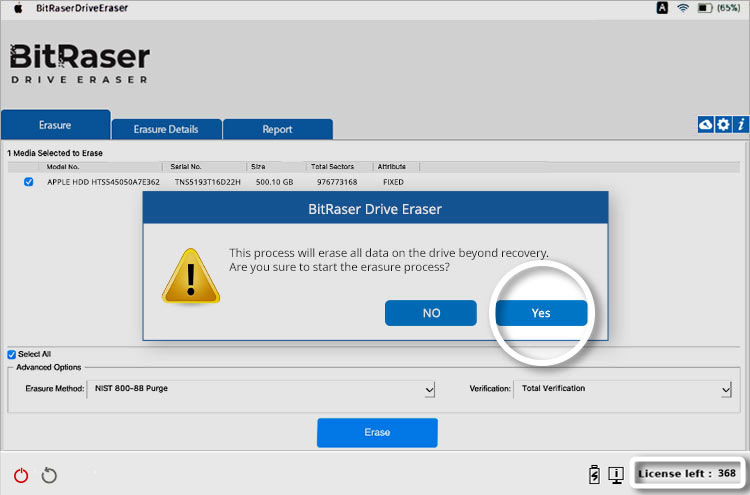This screenshot has width=750, height=495.
Task: Click the 976773168 total sectors cell
Action: 337,182
